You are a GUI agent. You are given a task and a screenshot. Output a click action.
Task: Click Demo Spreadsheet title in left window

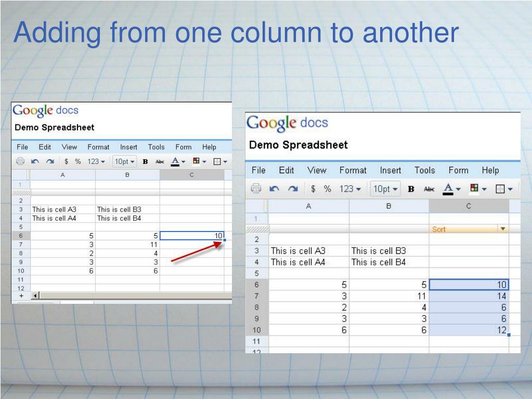(x=54, y=127)
